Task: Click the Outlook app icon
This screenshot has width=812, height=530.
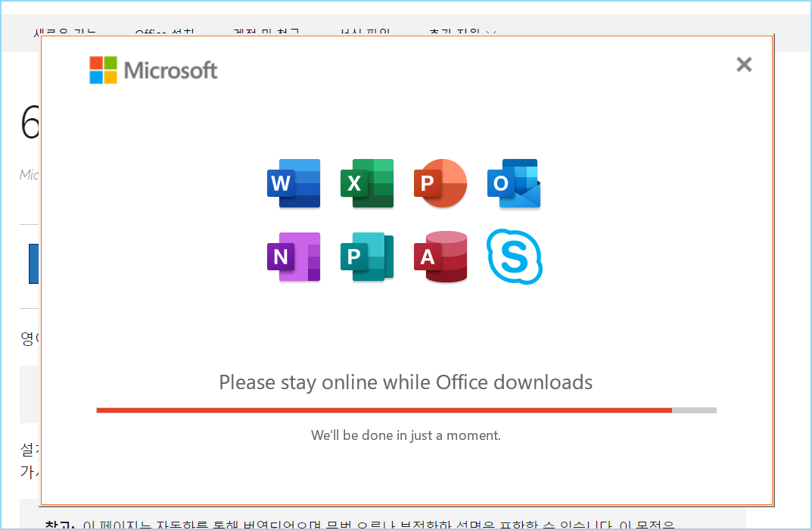Action: 514,183
